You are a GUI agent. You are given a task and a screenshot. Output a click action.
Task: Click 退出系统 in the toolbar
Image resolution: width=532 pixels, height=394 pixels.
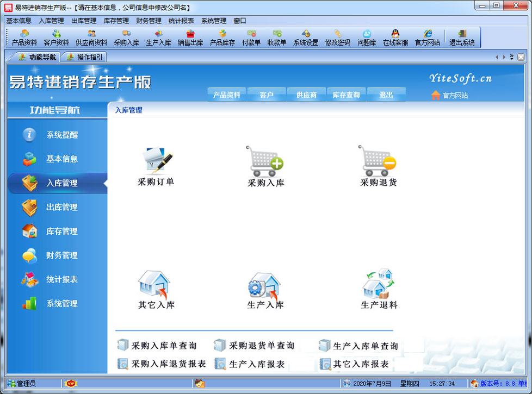coord(462,37)
